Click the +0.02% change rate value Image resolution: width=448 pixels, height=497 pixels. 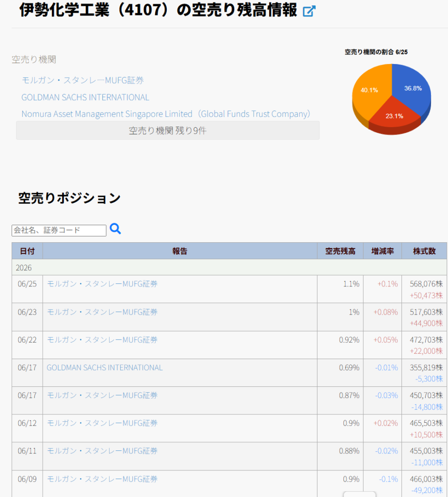[385, 423]
